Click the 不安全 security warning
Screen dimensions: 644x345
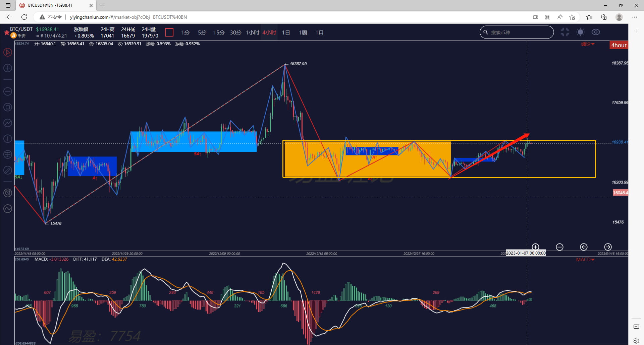51,17
